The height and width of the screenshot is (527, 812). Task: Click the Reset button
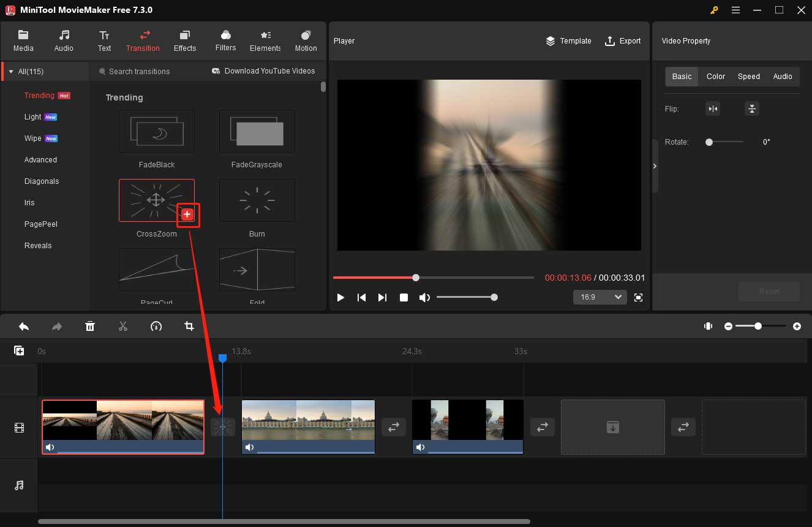point(769,292)
